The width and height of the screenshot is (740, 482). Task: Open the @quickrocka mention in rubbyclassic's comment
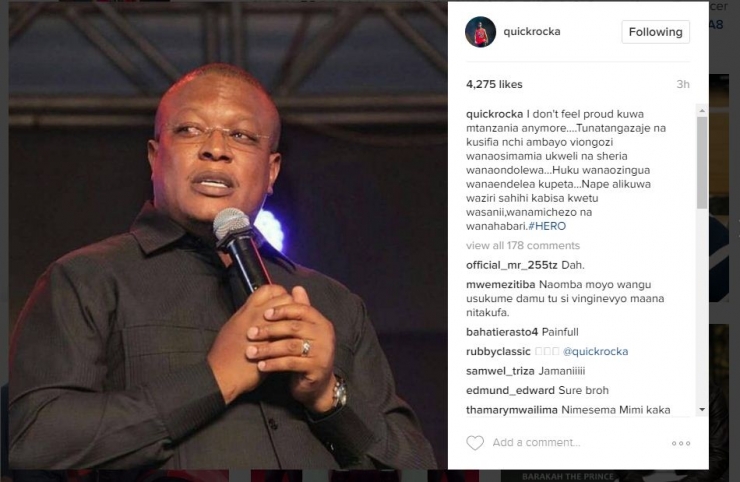pos(596,352)
